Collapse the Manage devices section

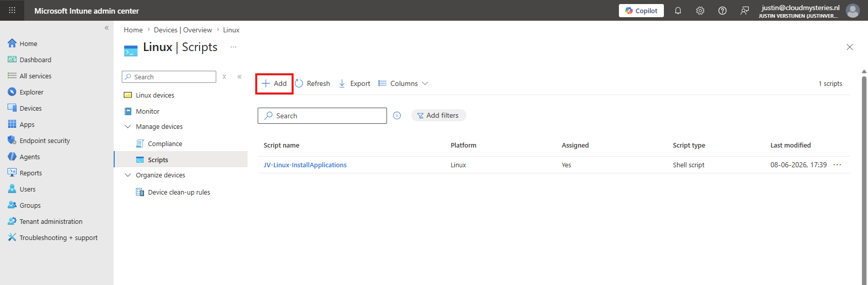coord(128,126)
